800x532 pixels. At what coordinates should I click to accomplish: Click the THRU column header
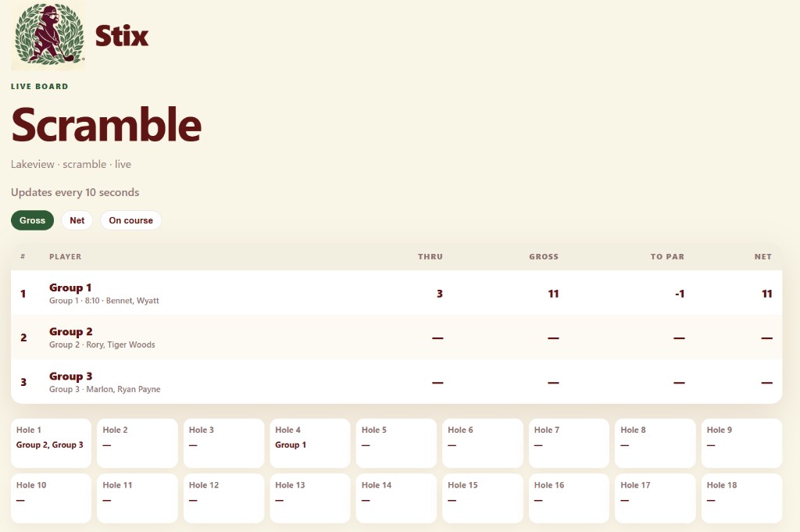tap(430, 256)
